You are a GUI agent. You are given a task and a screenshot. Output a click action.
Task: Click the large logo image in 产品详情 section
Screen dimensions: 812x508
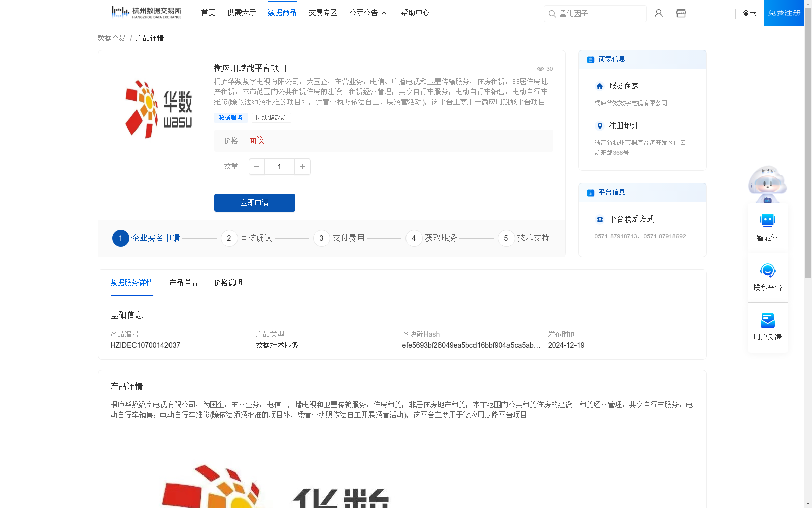tap(276, 485)
